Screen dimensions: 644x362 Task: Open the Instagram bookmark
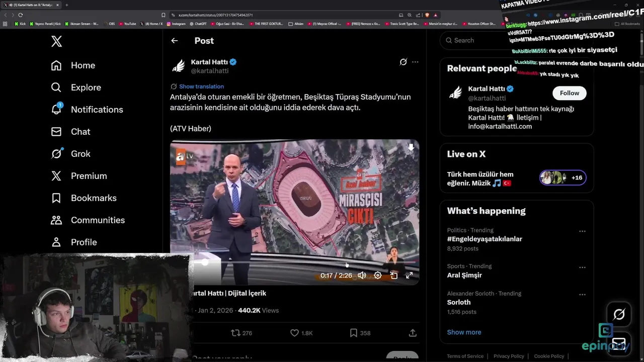176,24
